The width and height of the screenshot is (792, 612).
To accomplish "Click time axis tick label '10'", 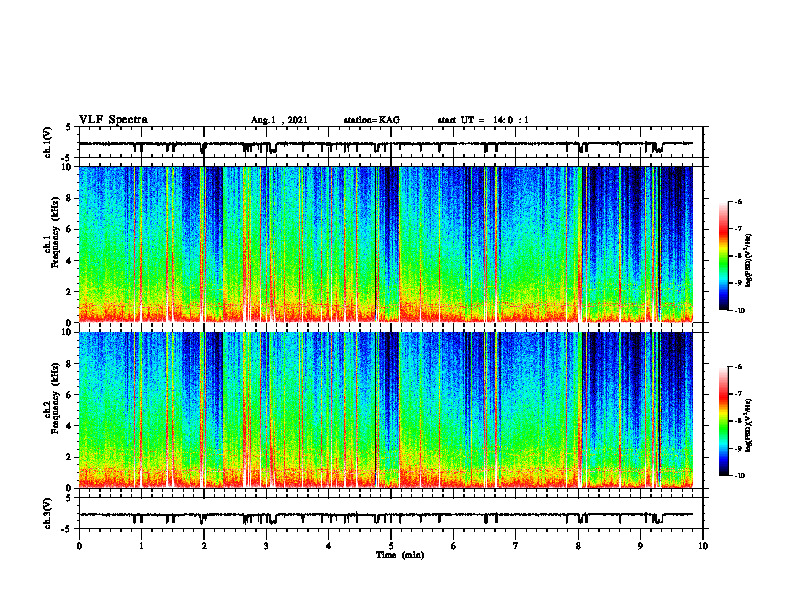I will coord(703,546).
